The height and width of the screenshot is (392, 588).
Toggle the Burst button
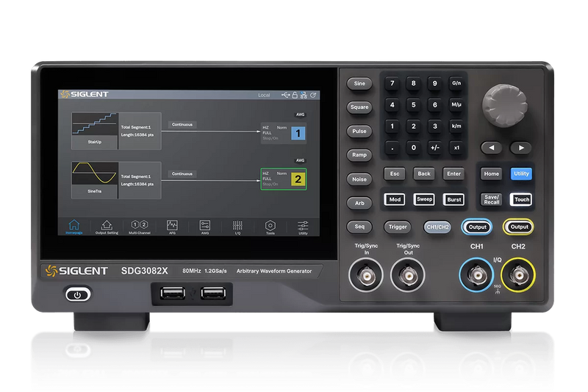453,199
